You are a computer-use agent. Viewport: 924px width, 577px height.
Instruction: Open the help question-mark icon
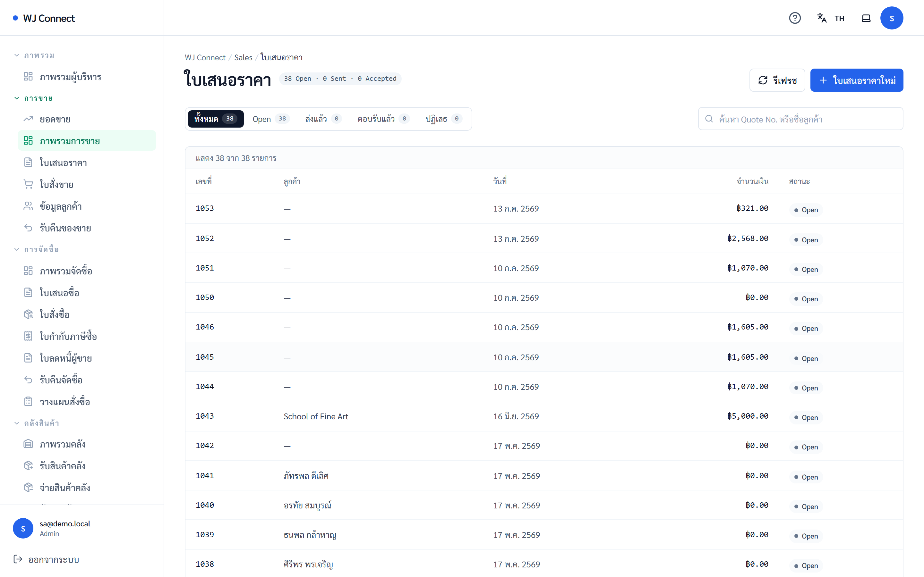click(795, 18)
